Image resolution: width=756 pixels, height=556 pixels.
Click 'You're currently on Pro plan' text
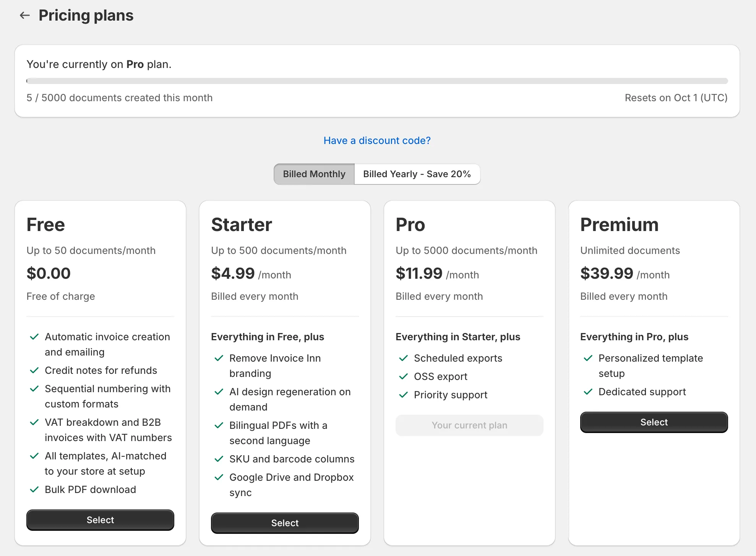click(99, 64)
